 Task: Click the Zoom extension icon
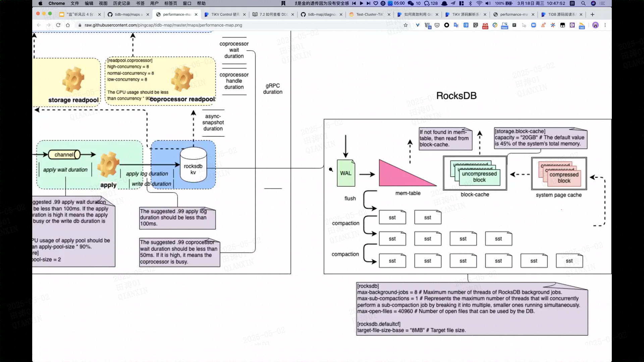(533, 25)
